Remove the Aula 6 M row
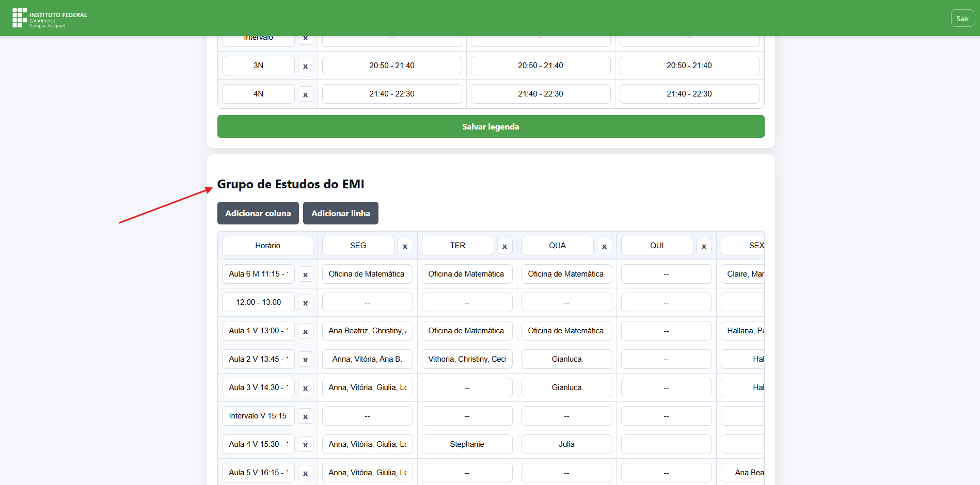The image size is (980, 485). pyautogui.click(x=306, y=274)
